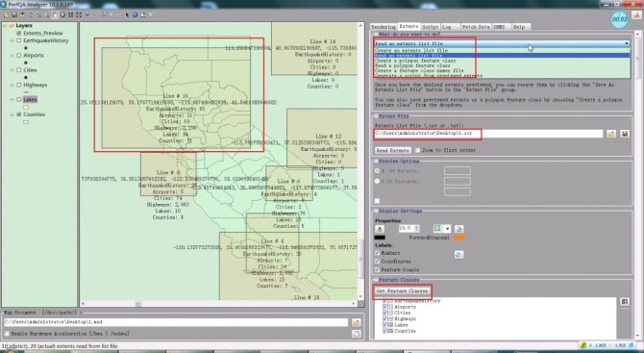Click the browse folder icon for extents file
Image resolution: width=644 pixels, height=353 pixels.
pos(611,134)
